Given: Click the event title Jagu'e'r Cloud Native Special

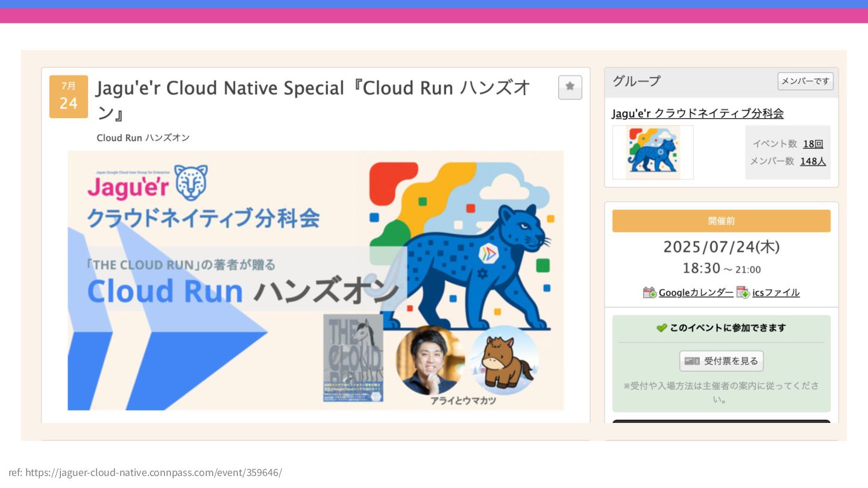Looking at the screenshot, I should (313, 100).
